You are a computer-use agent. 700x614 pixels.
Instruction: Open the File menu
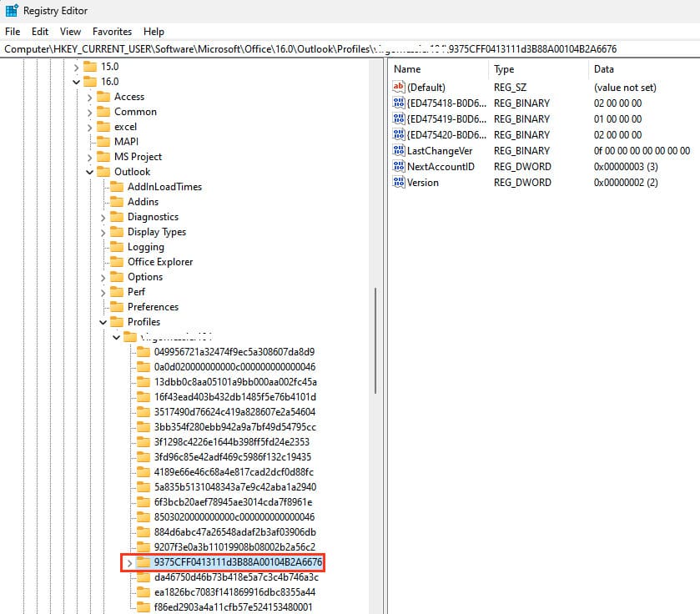pos(13,32)
